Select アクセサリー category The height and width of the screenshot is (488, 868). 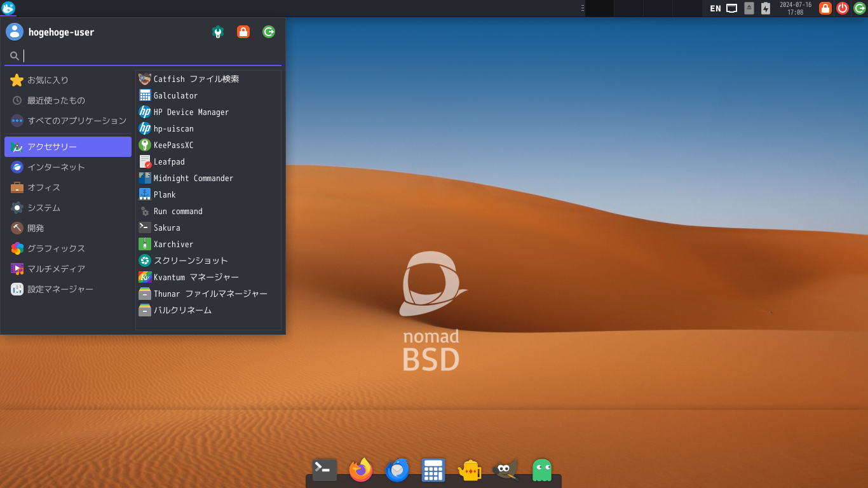pos(68,147)
